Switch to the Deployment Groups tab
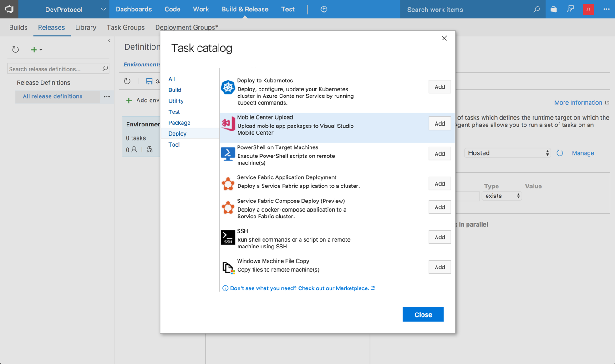The image size is (615, 364). (x=187, y=27)
